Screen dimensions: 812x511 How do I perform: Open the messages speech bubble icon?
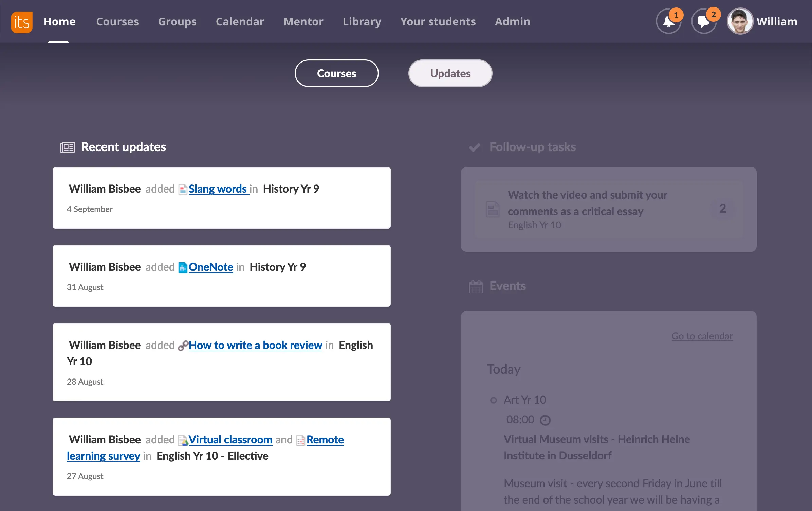click(703, 22)
